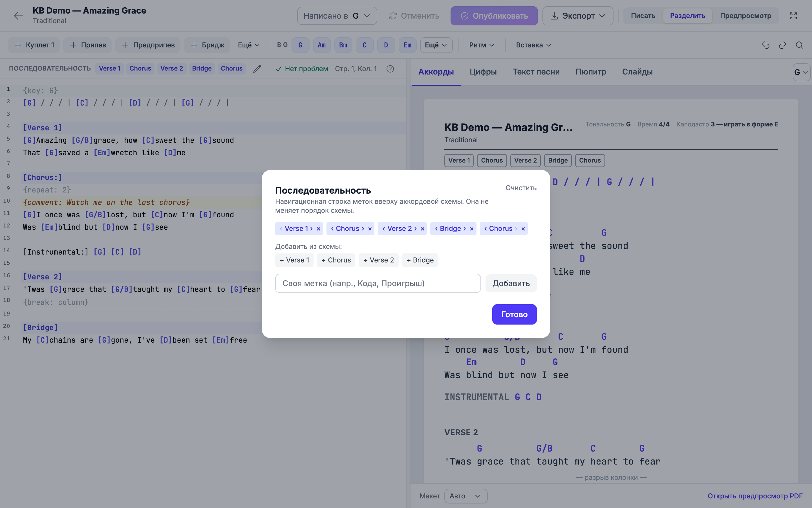Remove first Chorus tag in the dialog
The height and width of the screenshot is (508, 812).
coord(370,229)
